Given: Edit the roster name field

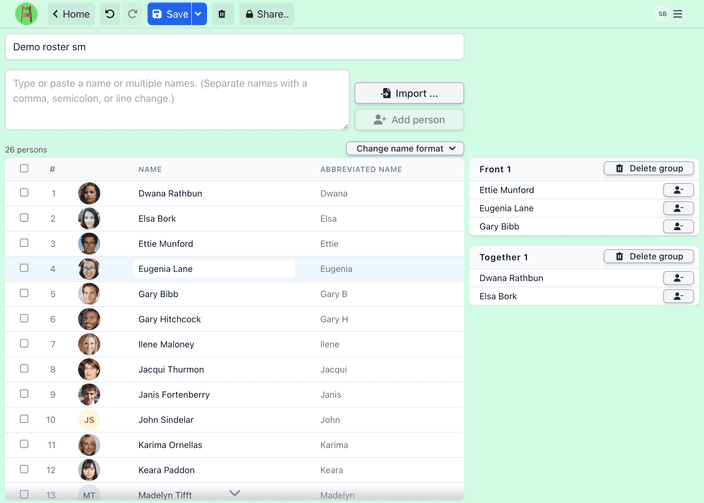Looking at the screenshot, I should click(234, 47).
